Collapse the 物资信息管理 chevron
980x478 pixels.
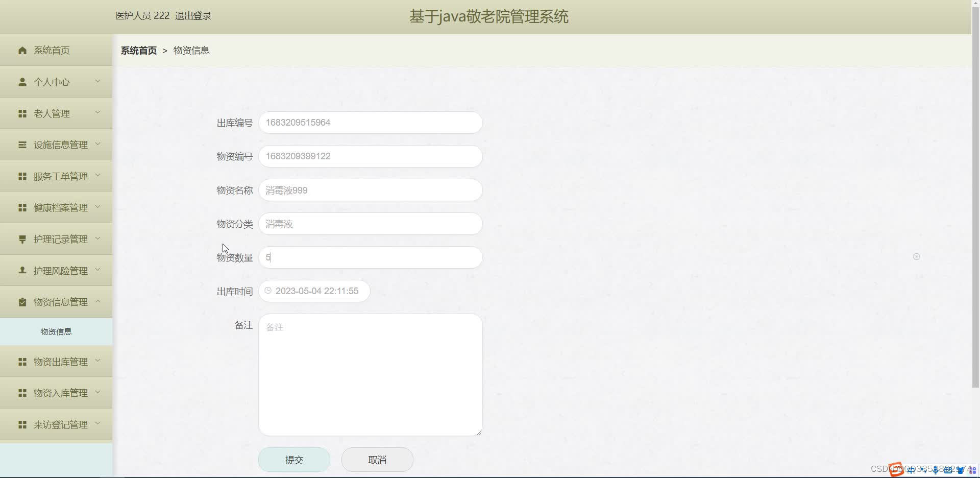tap(97, 301)
